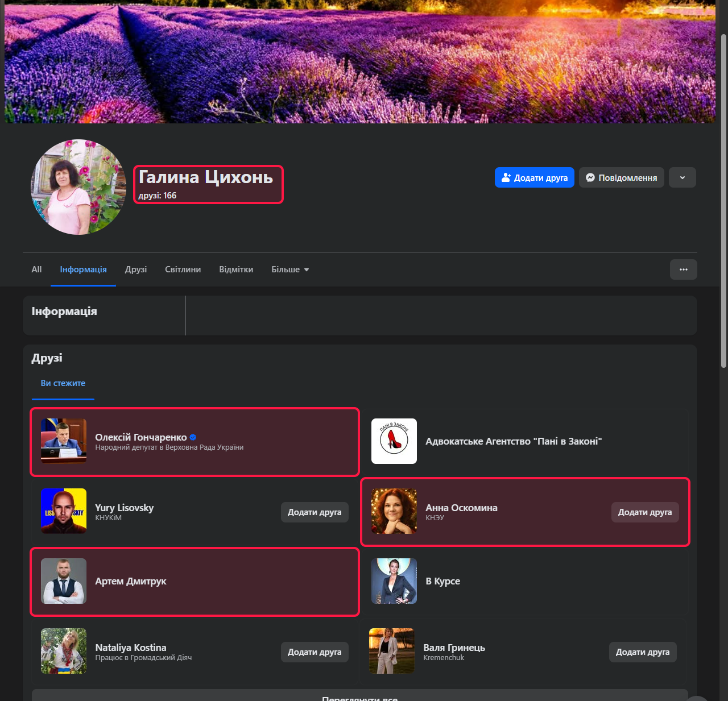This screenshot has height=701, width=728.
Task: Open Анна Оскомина profile link
Action: point(462,508)
